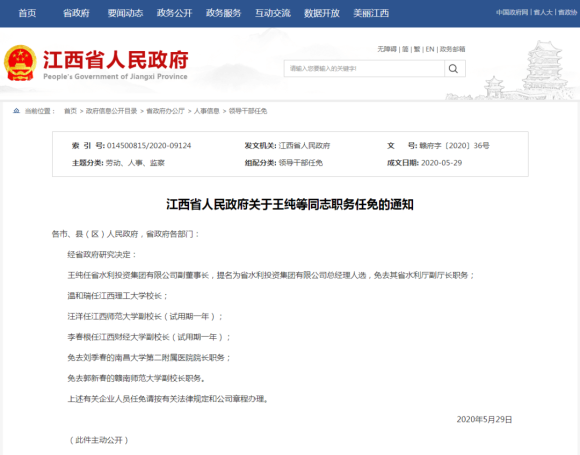Switch to English EN link

click(x=430, y=49)
